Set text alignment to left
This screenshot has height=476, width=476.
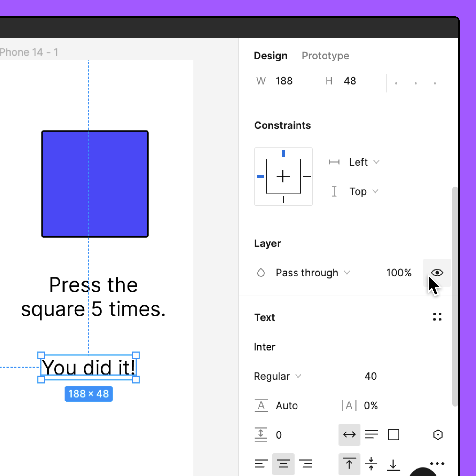pos(261,464)
